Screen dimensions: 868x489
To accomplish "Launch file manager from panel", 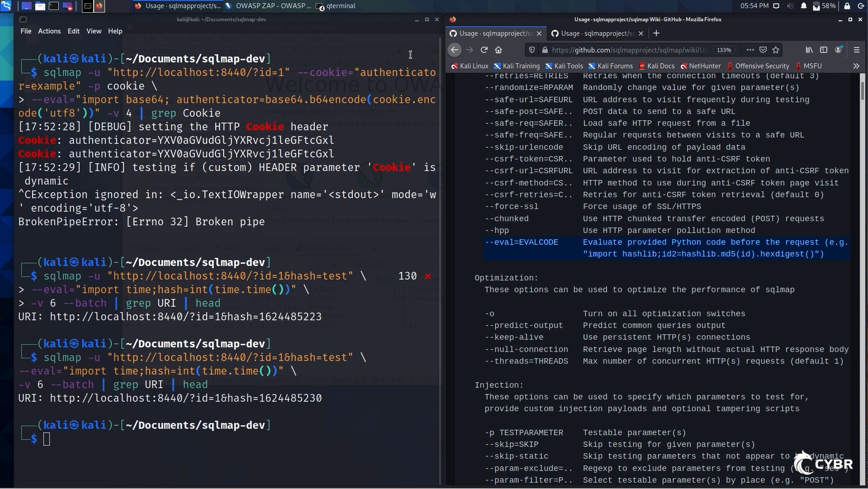I will 40,6.
